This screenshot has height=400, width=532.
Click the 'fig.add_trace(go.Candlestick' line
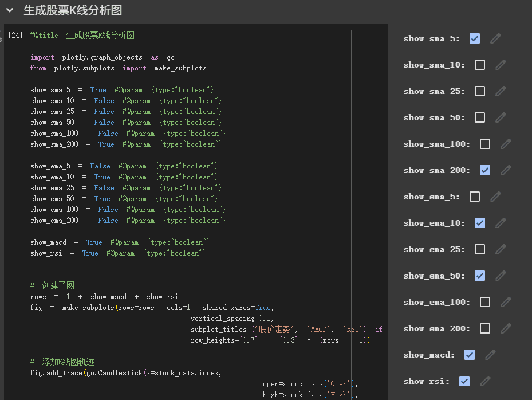125,373
